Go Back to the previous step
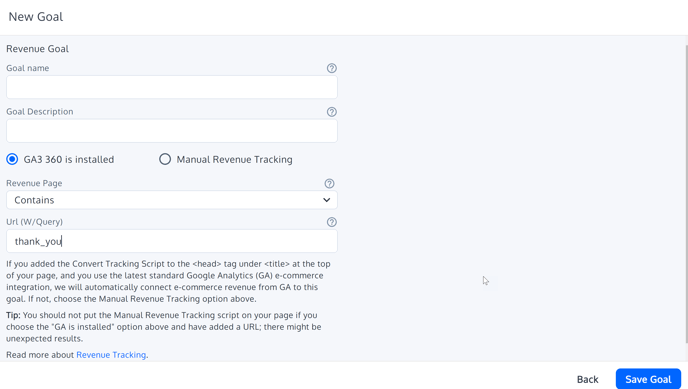The height and width of the screenshot is (389, 688). click(588, 379)
